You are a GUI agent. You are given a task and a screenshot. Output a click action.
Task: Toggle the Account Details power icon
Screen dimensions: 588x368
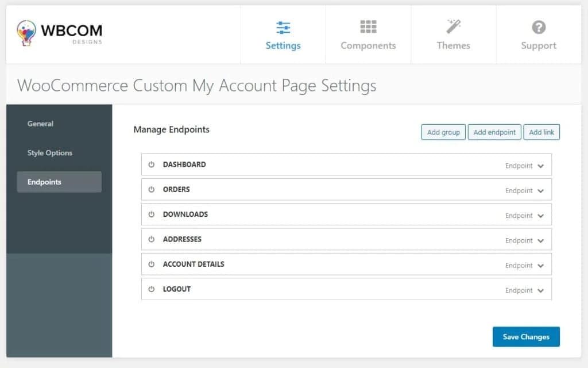(x=152, y=264)
